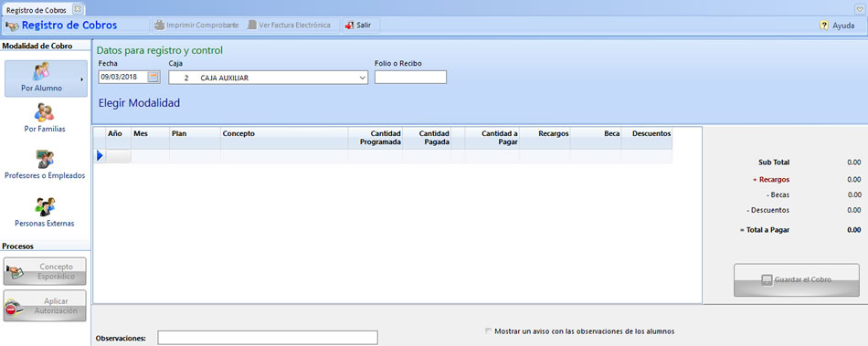Click the Elegir Modalidad heading

coord(139,103)
